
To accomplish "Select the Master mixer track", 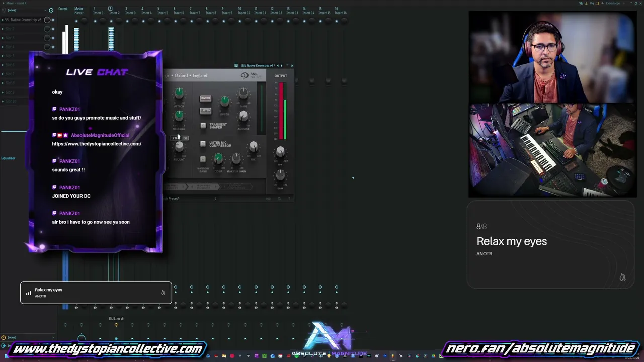I will tap(78, 11).
